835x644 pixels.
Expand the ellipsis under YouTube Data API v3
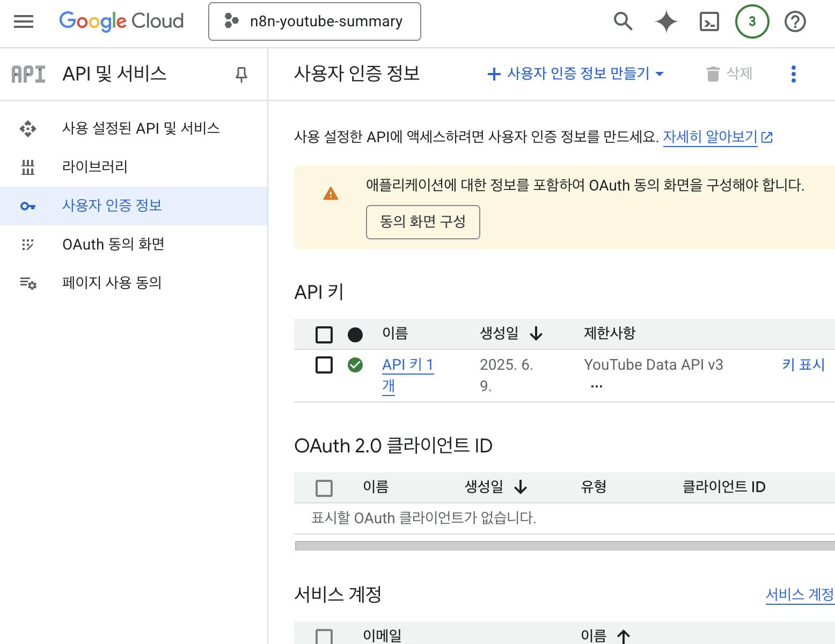coord(596,386)
